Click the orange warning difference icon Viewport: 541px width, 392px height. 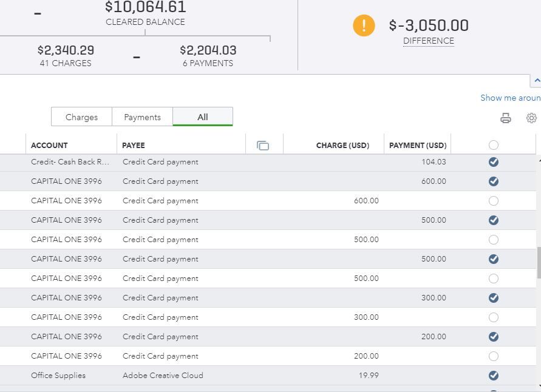click(364, 25)
